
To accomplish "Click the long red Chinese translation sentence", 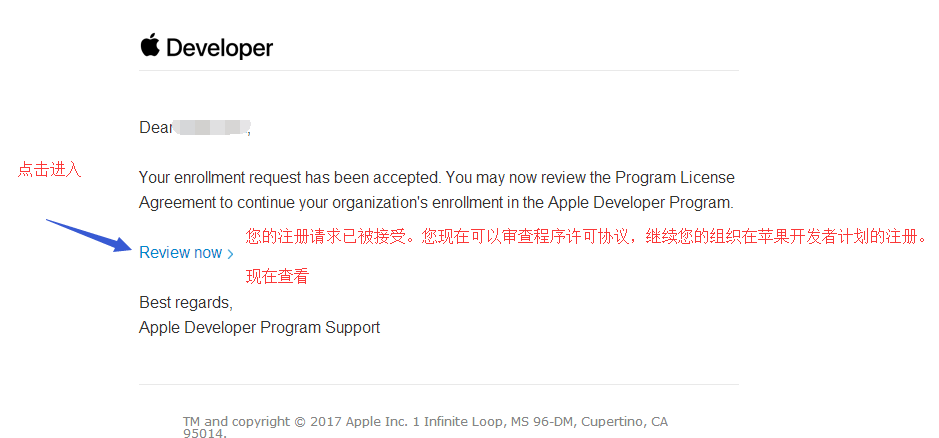I will [587, 238].
